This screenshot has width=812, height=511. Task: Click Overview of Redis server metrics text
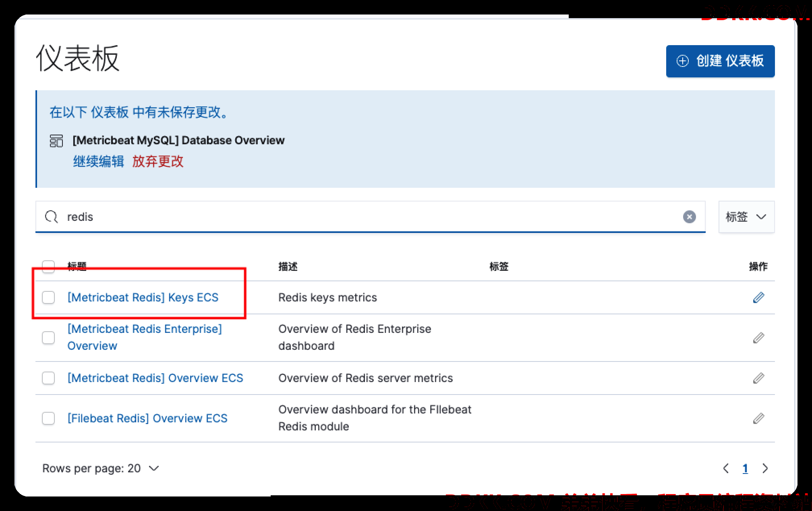[365, 378]
